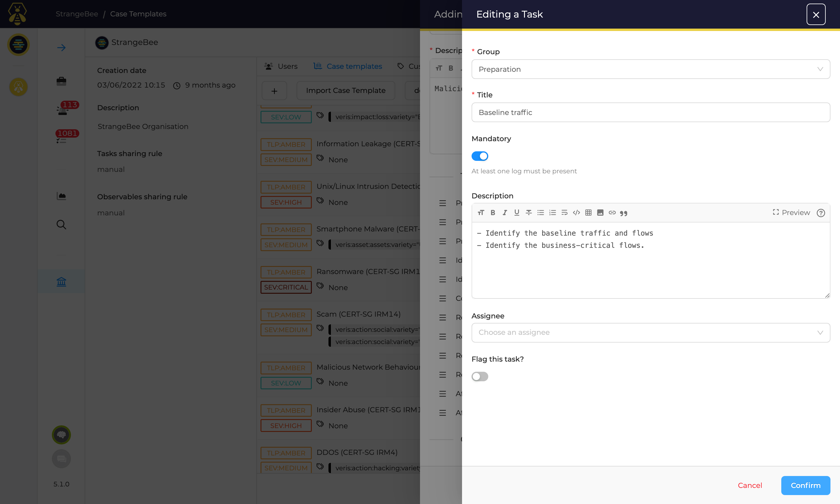Viewport: 840px width, 504px height.
Task: Click the Confirm button
Action: coord(805,485)
